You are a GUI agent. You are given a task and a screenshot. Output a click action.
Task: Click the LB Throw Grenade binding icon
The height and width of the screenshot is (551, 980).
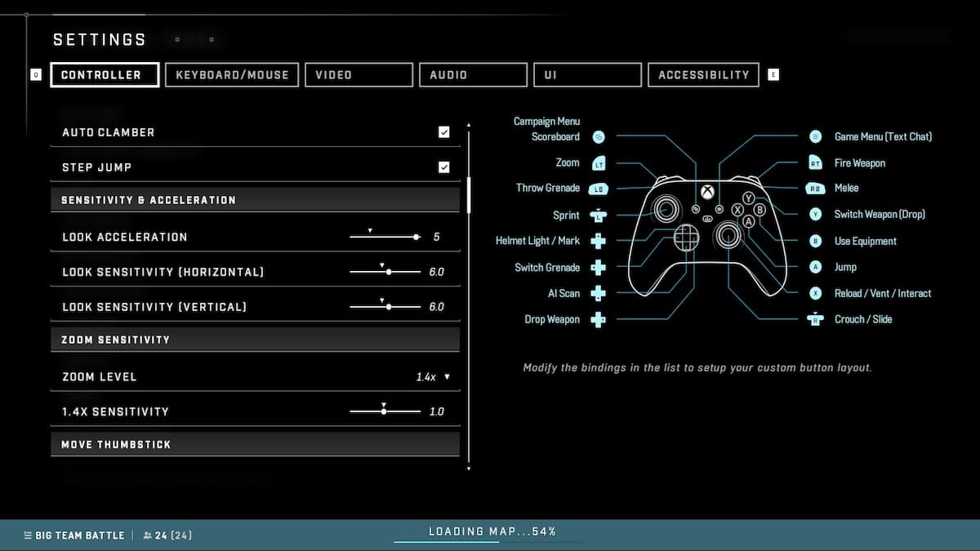tap(598, 188)
